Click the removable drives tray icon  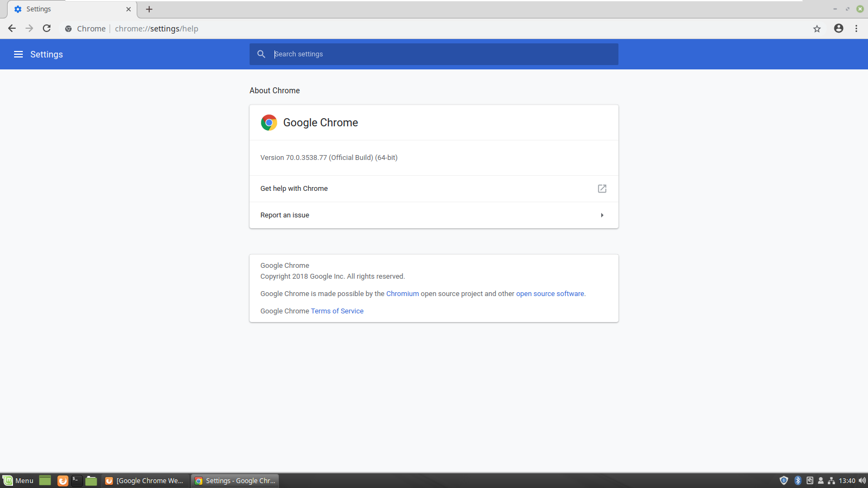click(810, 480)
